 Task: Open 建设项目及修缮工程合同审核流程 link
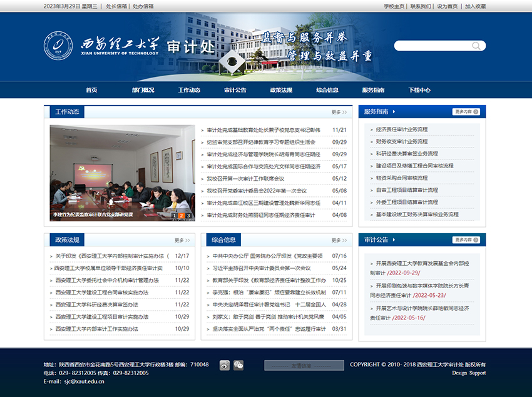414,166
